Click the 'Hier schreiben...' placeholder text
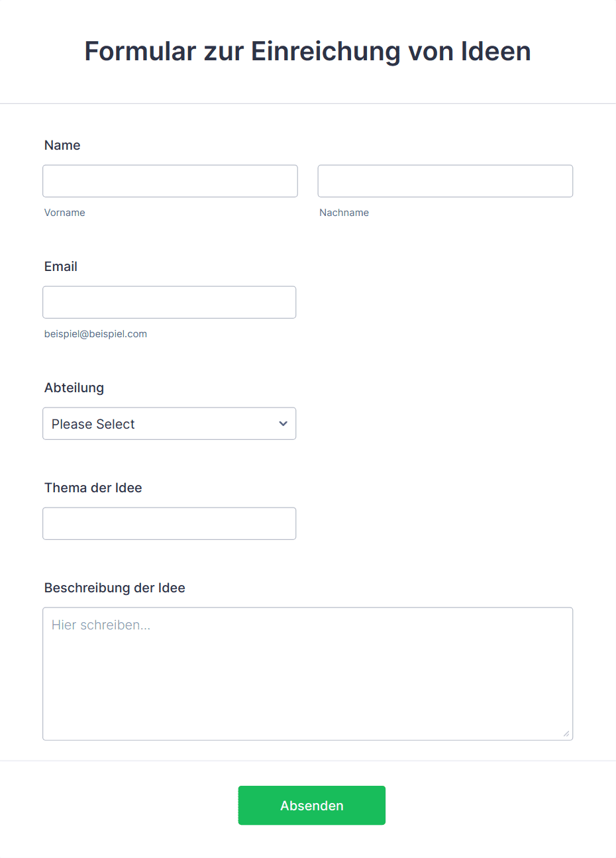616x858 pixels. (x=101, y=625)
